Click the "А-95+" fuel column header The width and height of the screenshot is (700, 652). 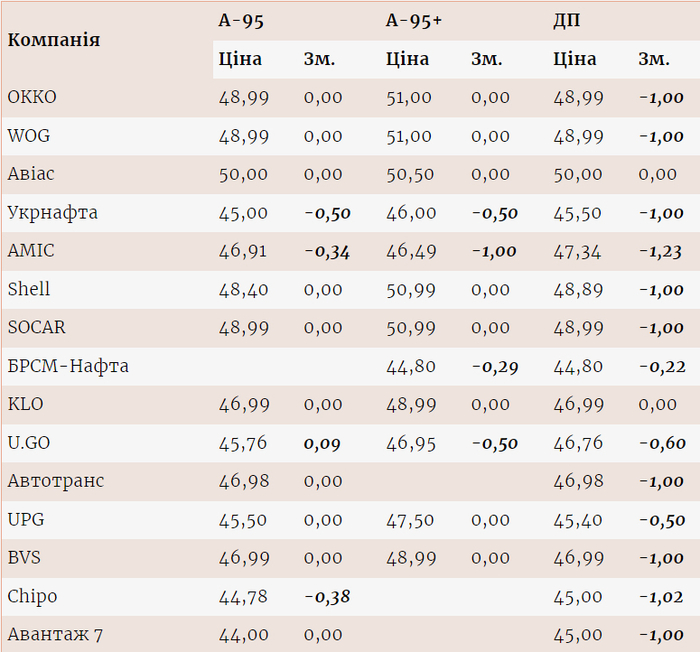414,21
